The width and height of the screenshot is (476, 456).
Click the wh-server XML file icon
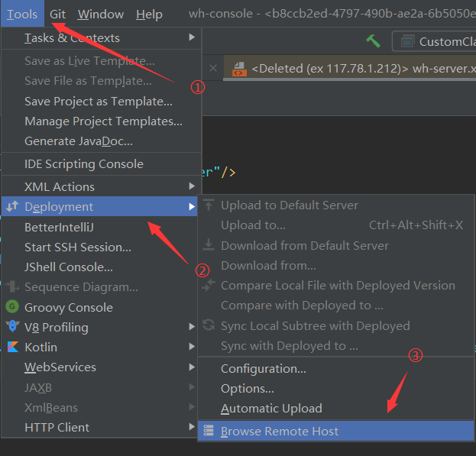[239, 69]
